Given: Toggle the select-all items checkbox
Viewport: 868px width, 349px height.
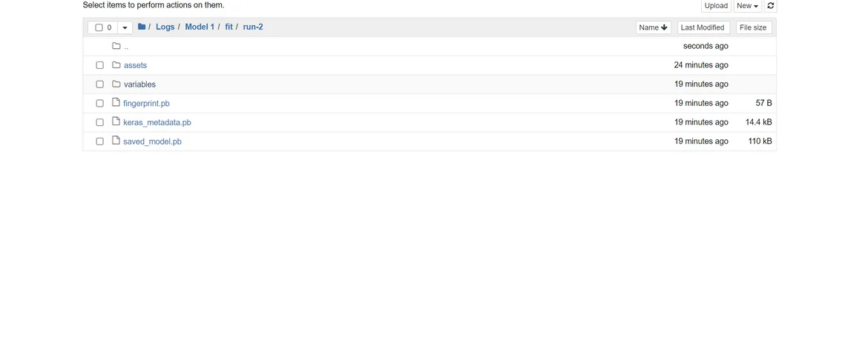Looking at the screenshot, I should click(x=99, y=27).
